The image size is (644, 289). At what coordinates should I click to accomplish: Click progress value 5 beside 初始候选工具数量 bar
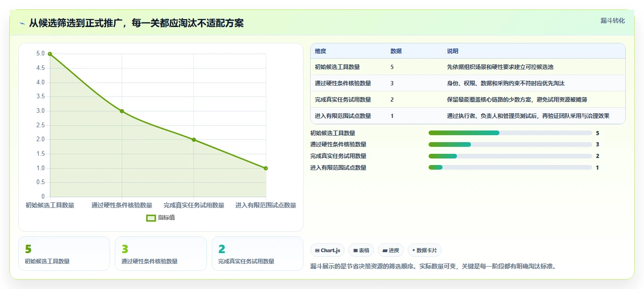[x=597, y=133]
